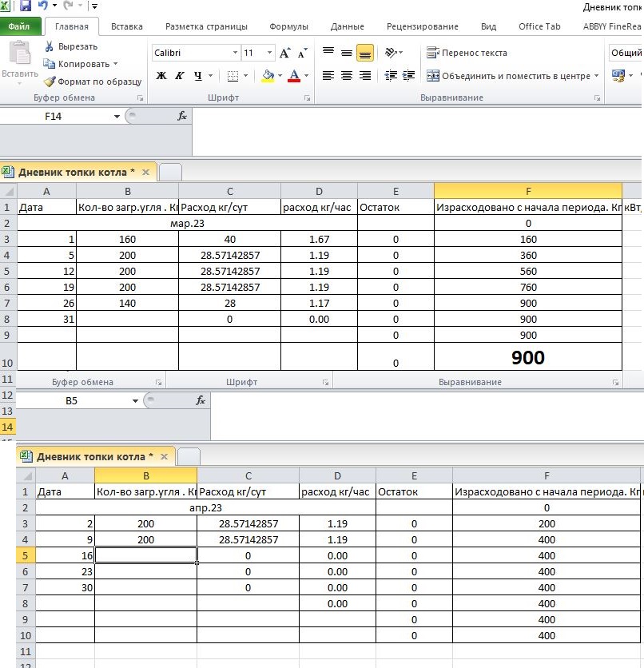Click the fill color paint bucket swatch
The width and height of the screenshot is (644, 668).
coord(267,76)
